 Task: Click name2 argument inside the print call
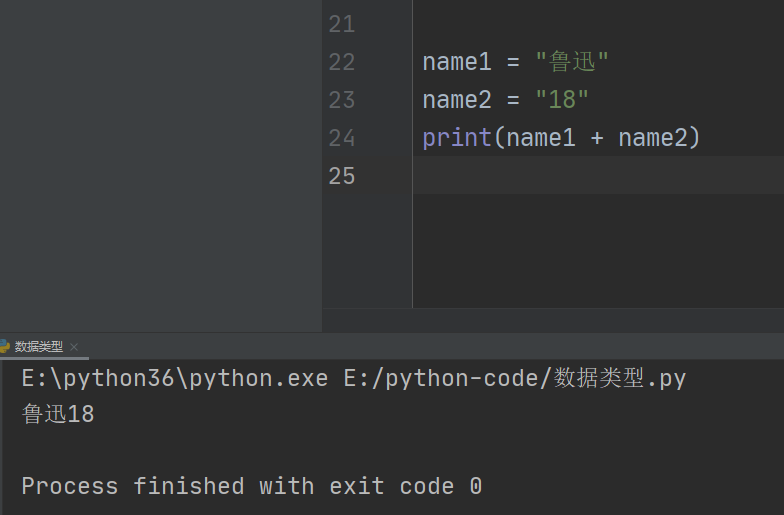click(653, 138)
